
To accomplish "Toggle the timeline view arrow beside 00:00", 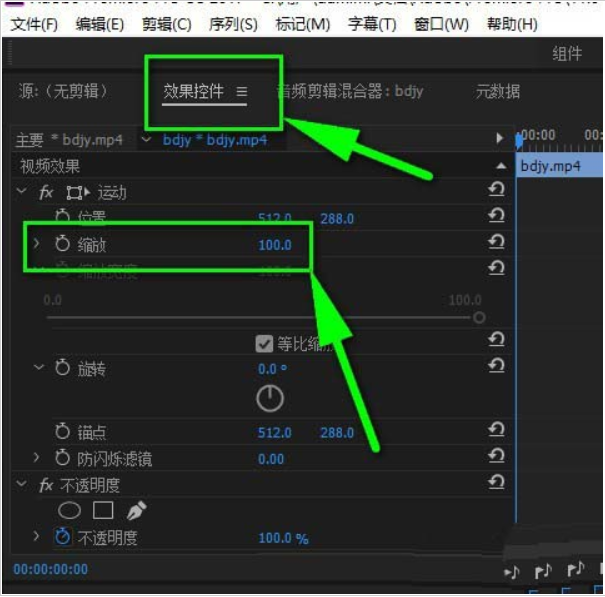I will (500, 138).
